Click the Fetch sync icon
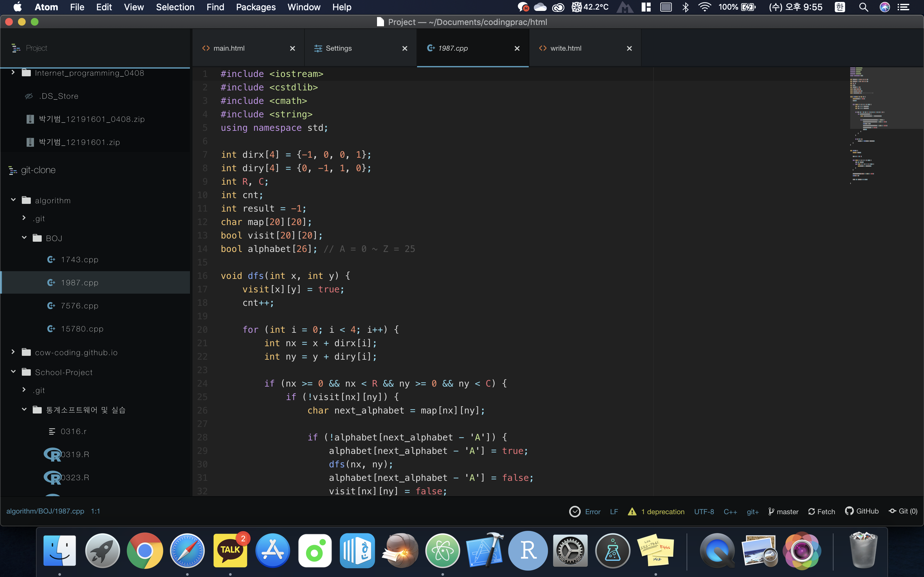Viewport: 924px width, 577px height. point(812,511)
